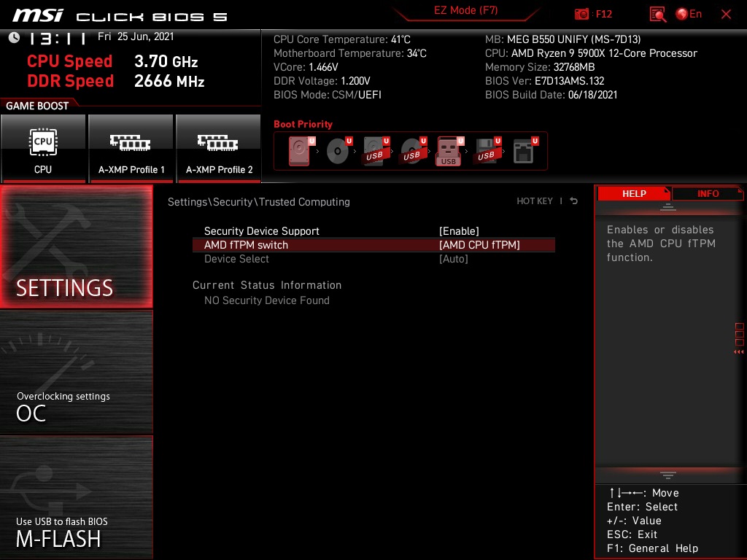This screenshot has width=747, height=560.
Task: Open the OC overclocking settings section
Action: click(76, 373)
